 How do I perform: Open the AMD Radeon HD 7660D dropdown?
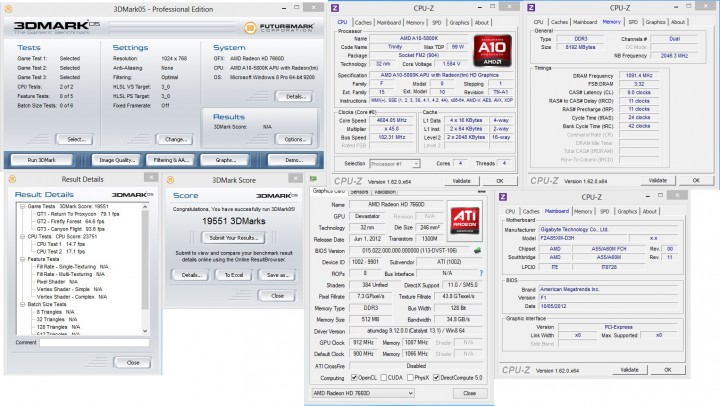(363, 393)
